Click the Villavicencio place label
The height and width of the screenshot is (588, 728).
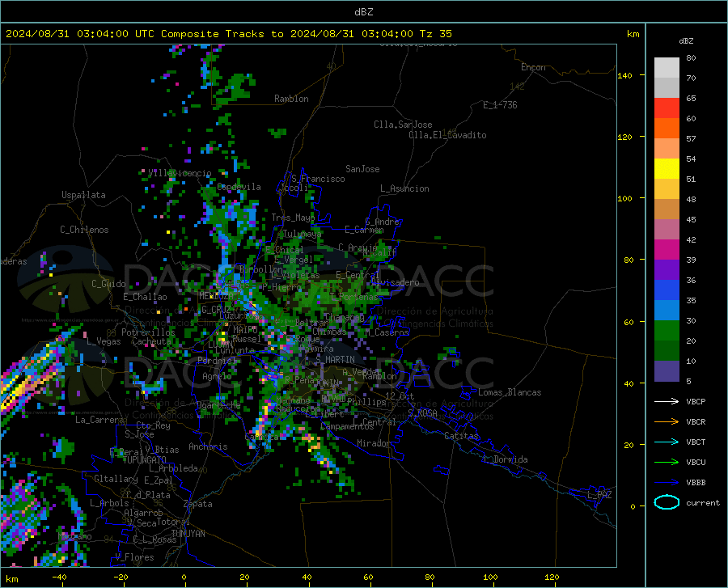pos(180,173)
